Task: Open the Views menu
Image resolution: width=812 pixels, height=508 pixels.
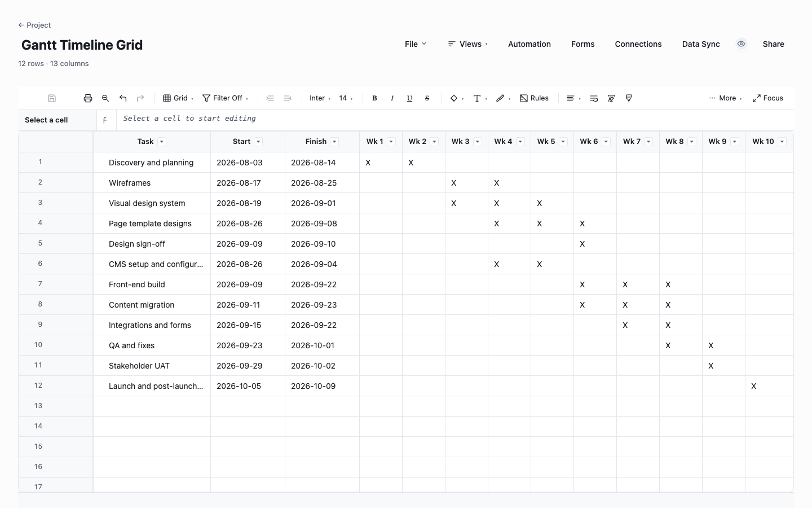Action: click(467, 44)
